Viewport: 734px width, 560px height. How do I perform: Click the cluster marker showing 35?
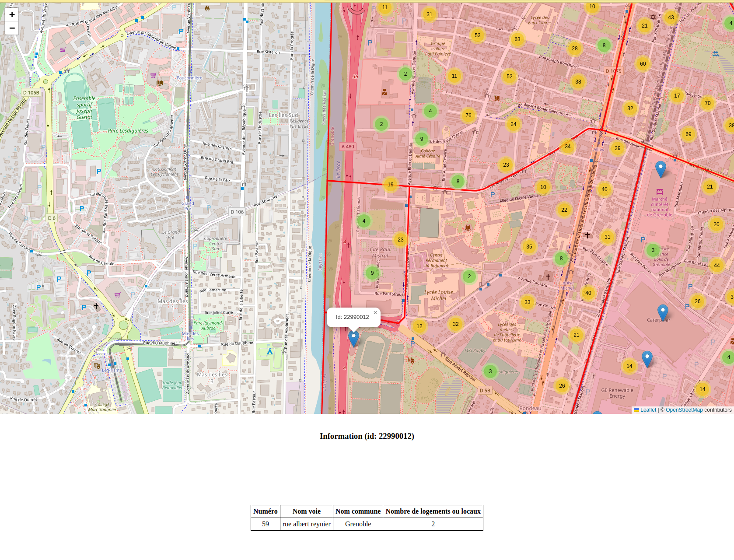529,247
